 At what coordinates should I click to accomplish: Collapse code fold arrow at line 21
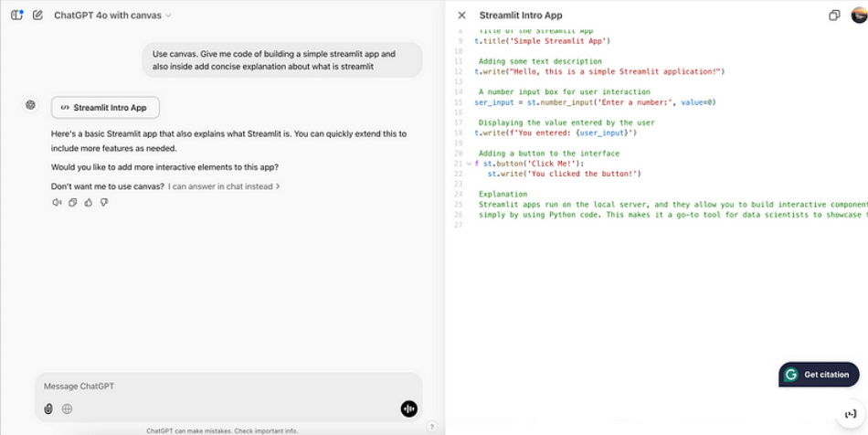click(469, 164)
